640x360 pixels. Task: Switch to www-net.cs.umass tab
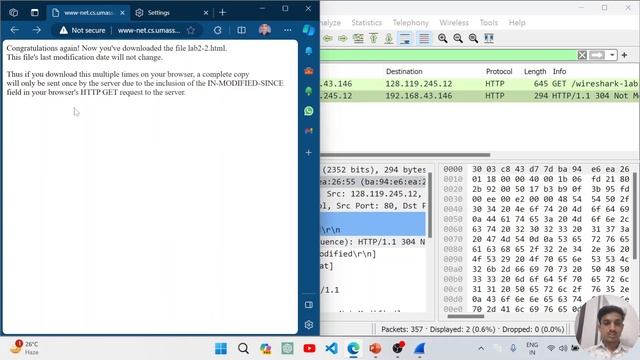[88, 13]
